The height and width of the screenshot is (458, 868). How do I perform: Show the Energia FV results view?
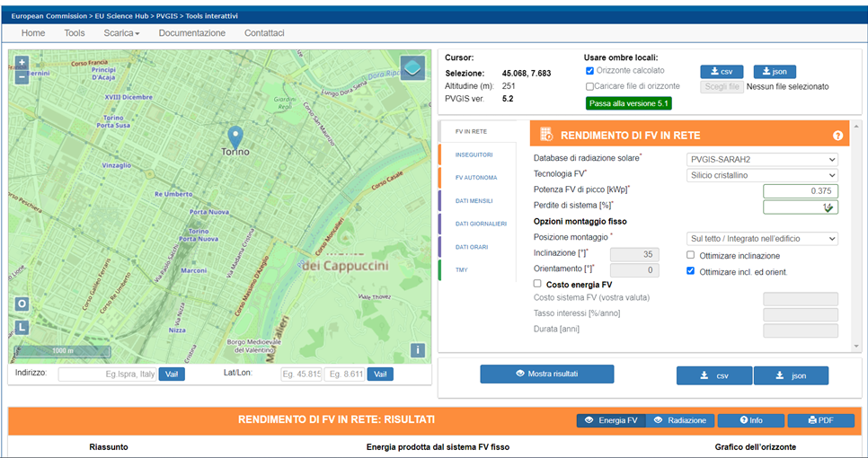click(x=611, y=420)
